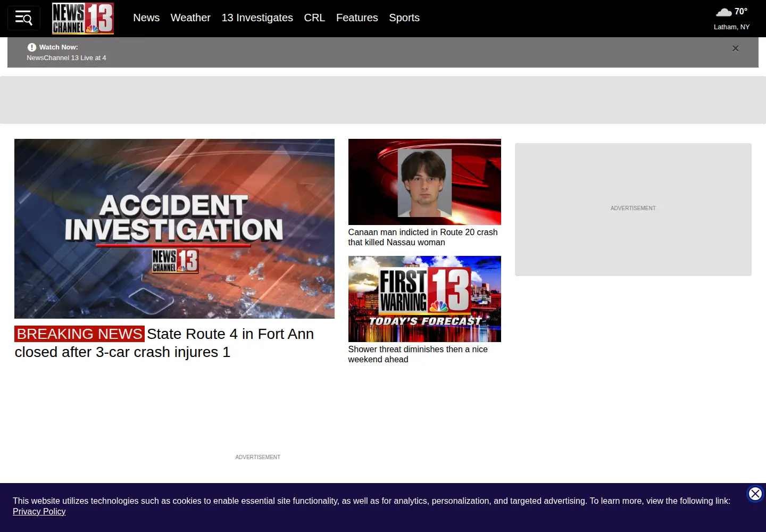Click the cloudy weather icon
766x532 pixels.
(723, 12)
